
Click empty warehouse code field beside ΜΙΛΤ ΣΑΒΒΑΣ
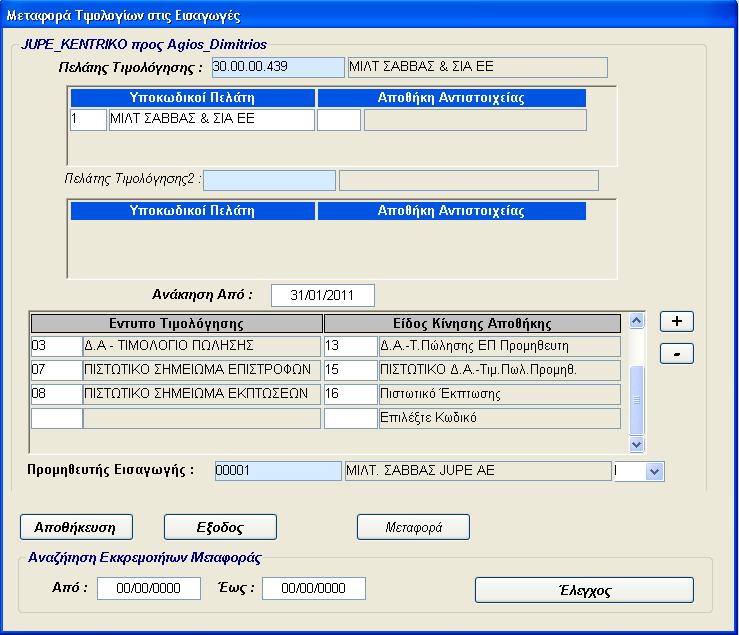pyautogui.click(x=339, y=120)
